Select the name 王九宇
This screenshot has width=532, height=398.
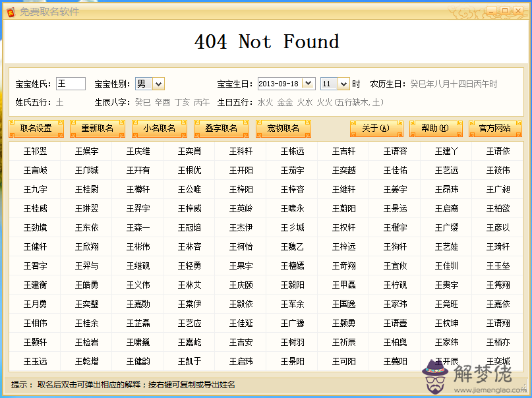click(x=35, y=190)
